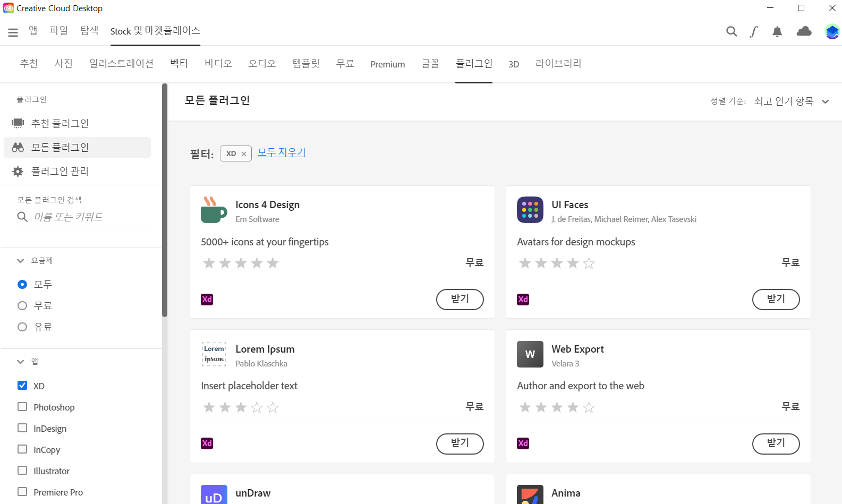This screenshot has width=842, height=504.
Task: Switch to the 파일 top menu
Action: click(x=59, y=30)
